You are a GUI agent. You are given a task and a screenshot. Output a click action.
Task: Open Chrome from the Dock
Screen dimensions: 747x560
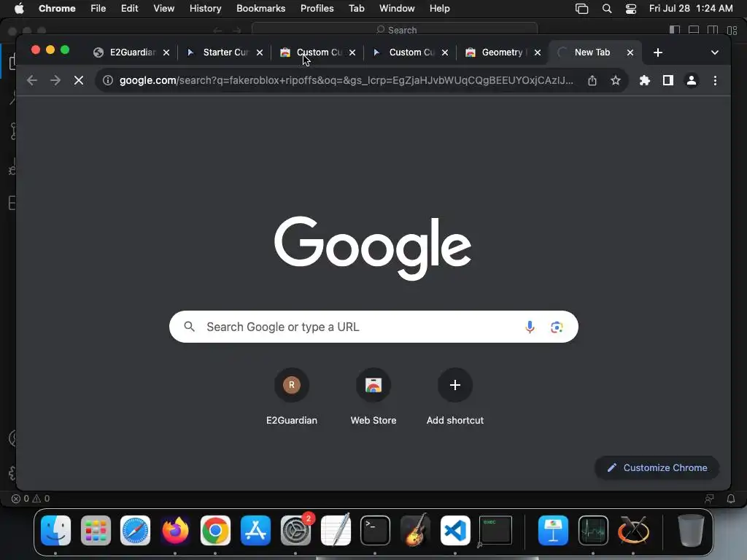(x=215, y=530)
